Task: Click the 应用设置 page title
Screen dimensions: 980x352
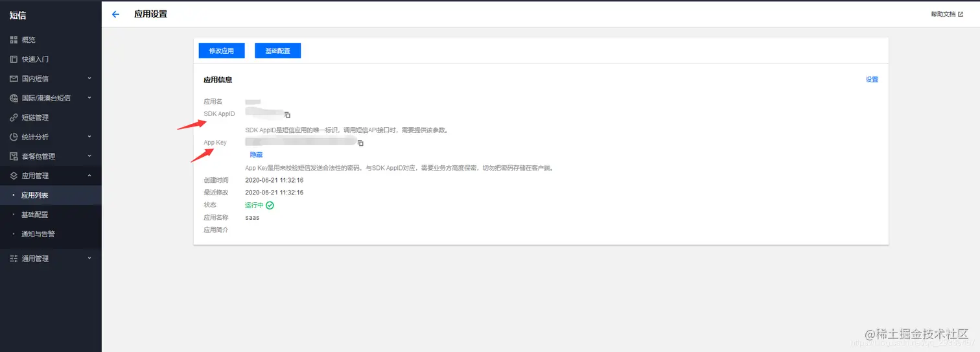Action: tap(150, 14)
